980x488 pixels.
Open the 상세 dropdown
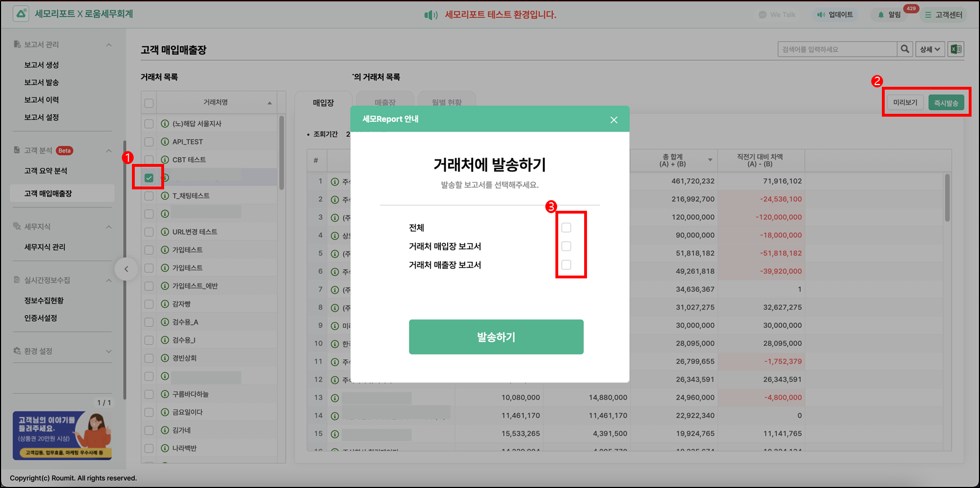[x=929, y=50]
